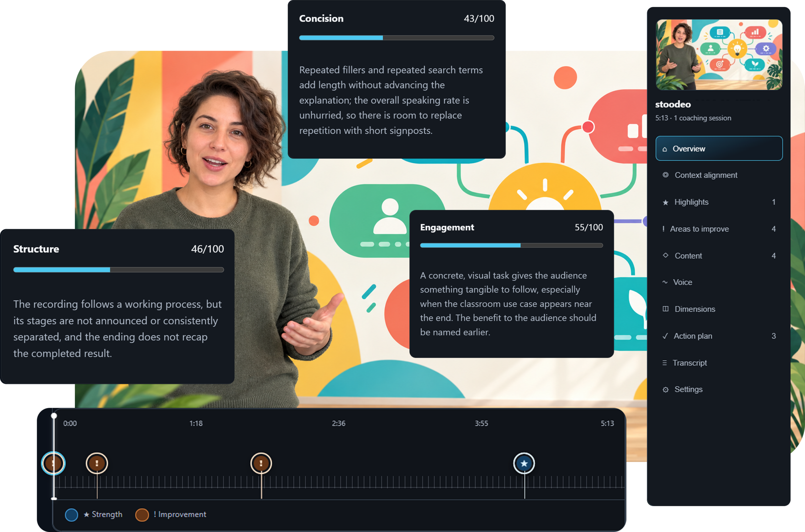805x532 pixels.
Task: Open the Overview sidebar item
Action: [x=719, y=149]
